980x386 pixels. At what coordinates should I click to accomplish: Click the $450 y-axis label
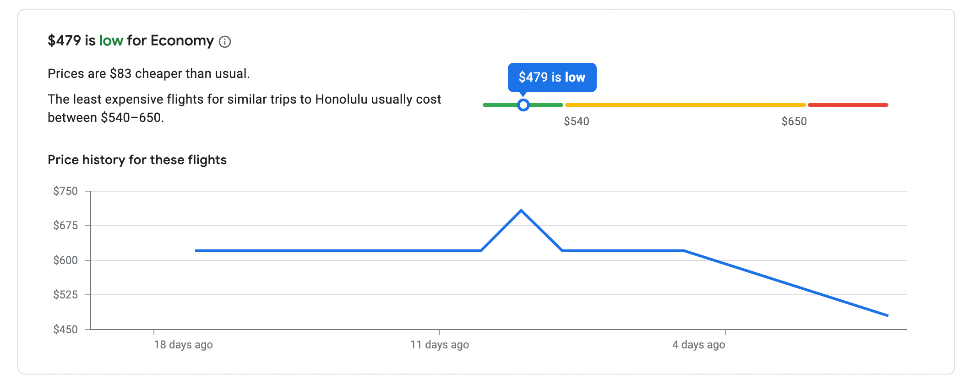[65, 330]
